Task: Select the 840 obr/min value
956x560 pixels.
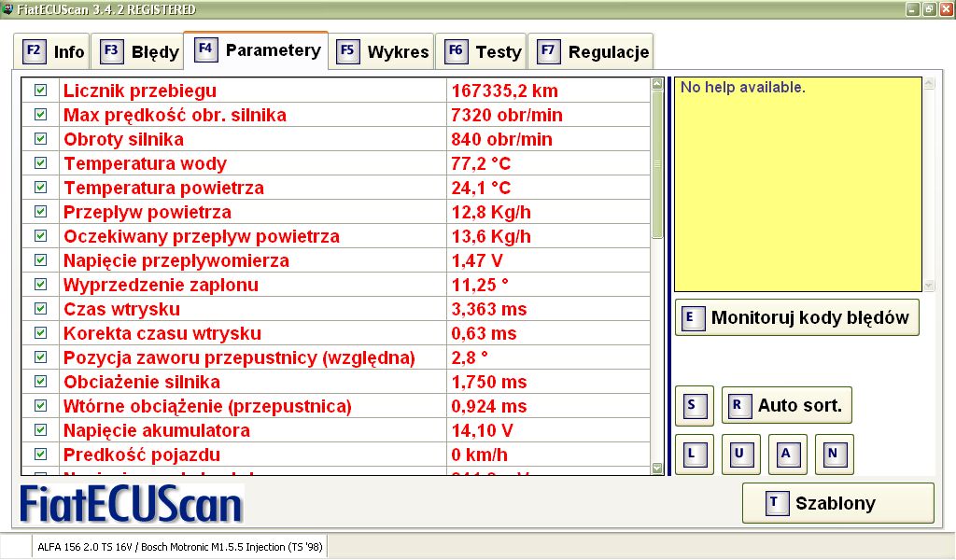Action: pyautogui.click(x=501, y=140)
